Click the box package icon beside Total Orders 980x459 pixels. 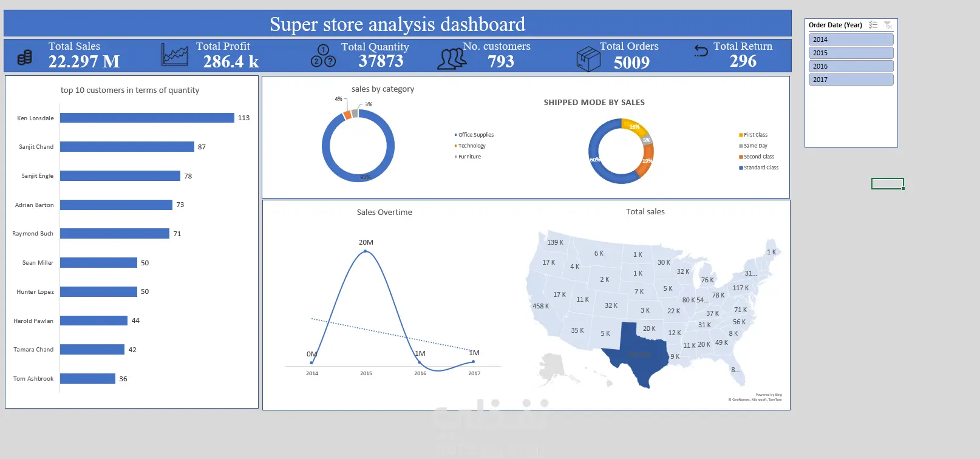point(588,59)
